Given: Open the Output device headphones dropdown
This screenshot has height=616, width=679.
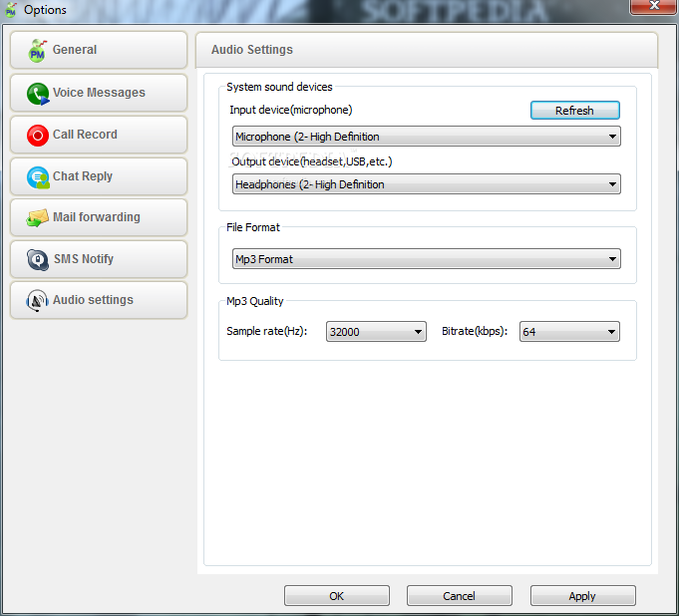Looking at the screenshot, I should click(427, 184).
